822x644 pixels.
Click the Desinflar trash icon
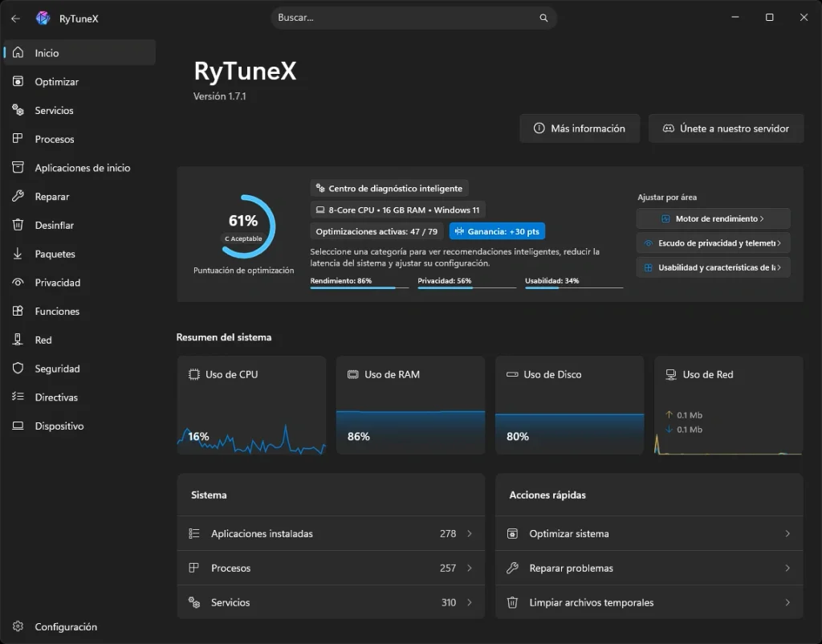pos(18,225)
